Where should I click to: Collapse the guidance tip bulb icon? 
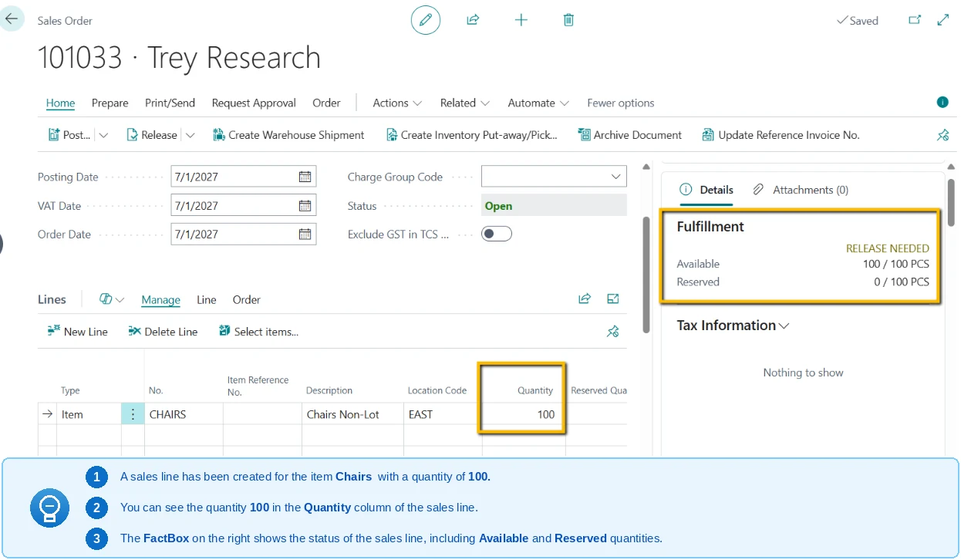point(49,508)
